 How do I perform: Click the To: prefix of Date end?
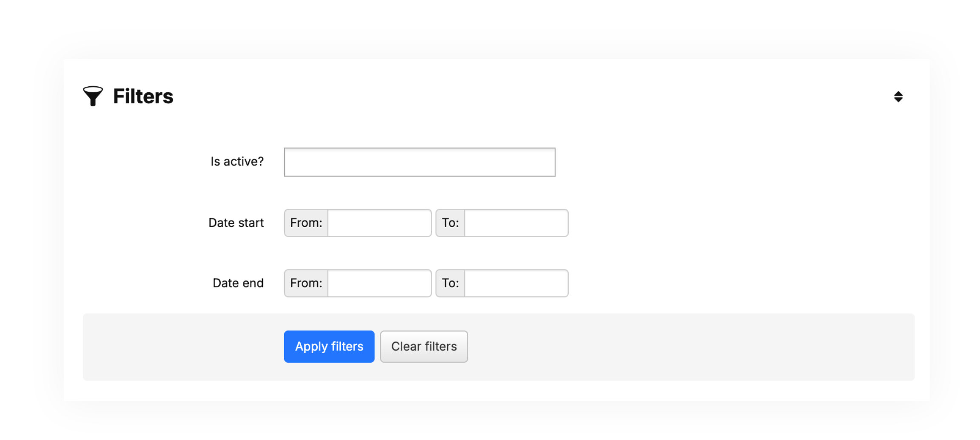coord(450,283)
